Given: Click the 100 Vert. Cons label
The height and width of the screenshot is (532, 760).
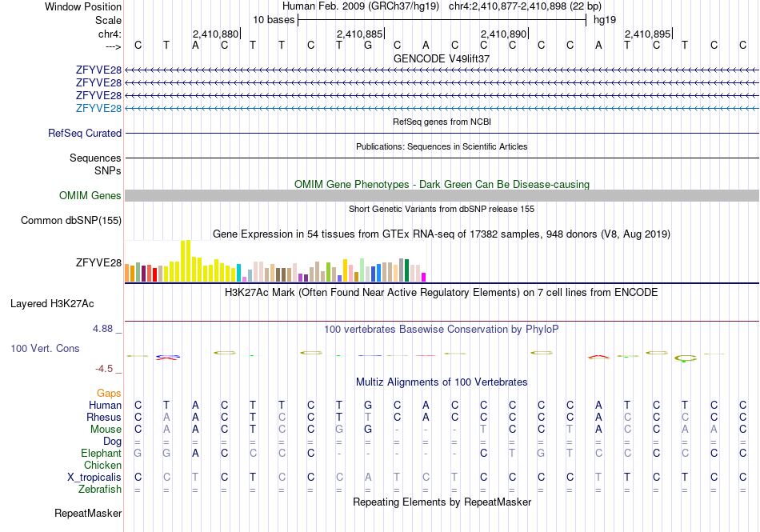Looking at the screenshot, I should point(45,348).
